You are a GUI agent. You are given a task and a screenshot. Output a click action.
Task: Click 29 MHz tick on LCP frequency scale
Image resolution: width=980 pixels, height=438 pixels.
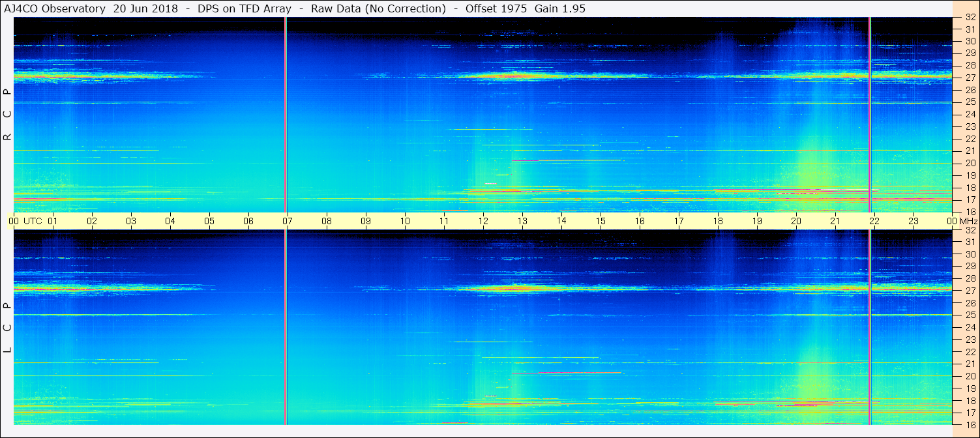tap(970, 266)
